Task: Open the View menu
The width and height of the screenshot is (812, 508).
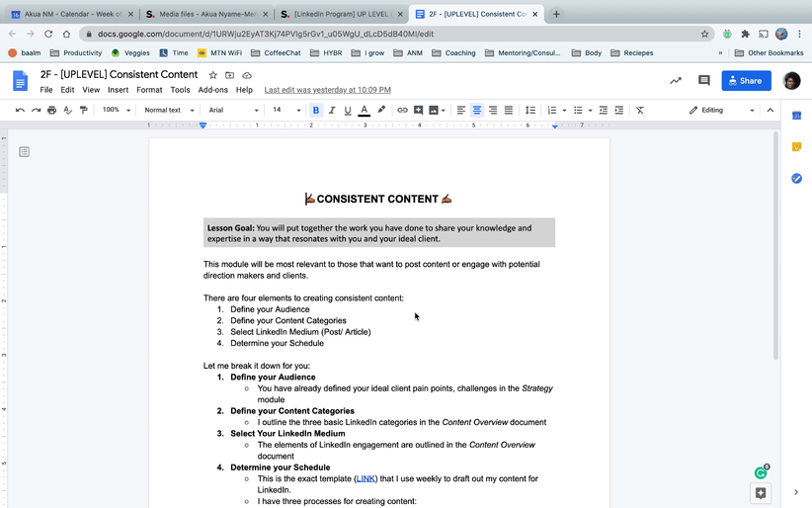Action: click(91, 90)
